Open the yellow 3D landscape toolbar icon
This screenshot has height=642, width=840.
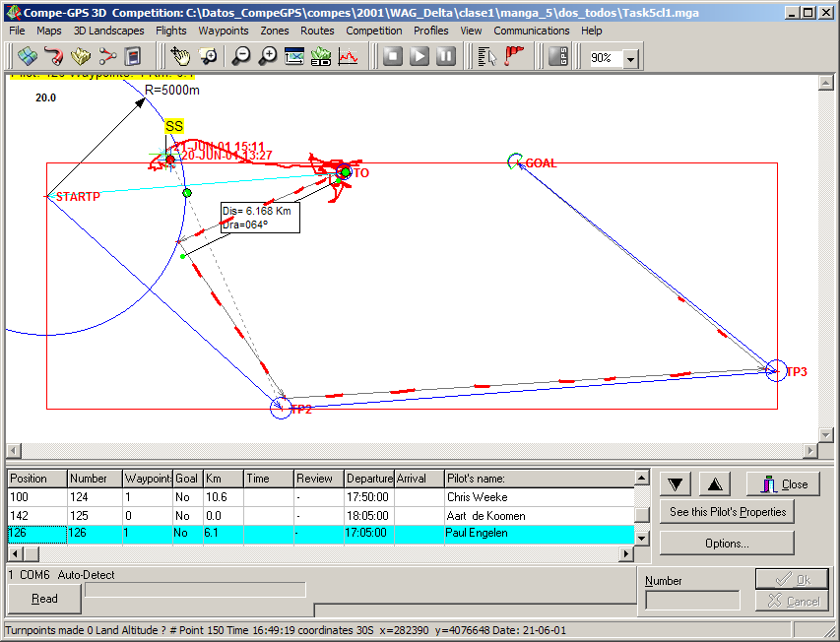[81, 56]
